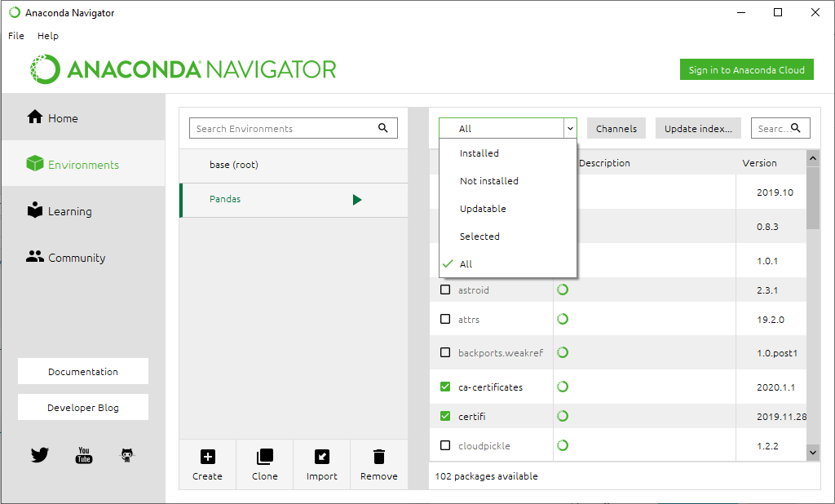The height and width of the screenshot is (504, 835).
Task: Click the Import environment icon
Action: click(x=321, y=457)
